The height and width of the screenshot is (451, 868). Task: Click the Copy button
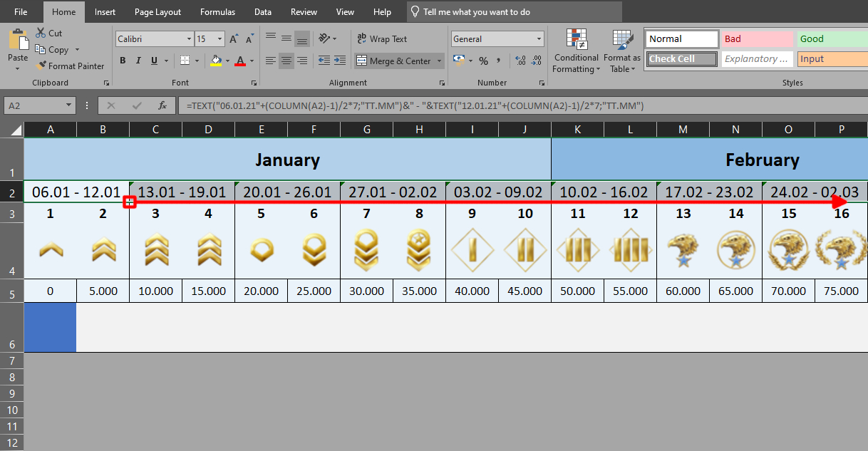(x=52, y=50)
